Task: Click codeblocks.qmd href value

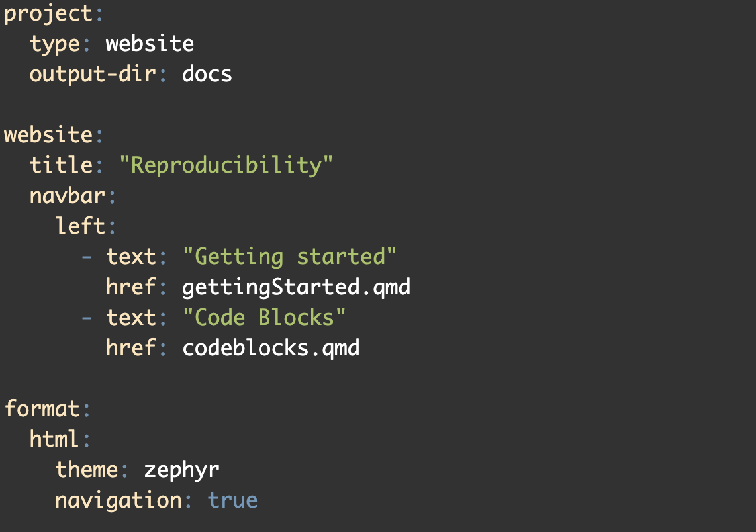Action: pos(271,349)
